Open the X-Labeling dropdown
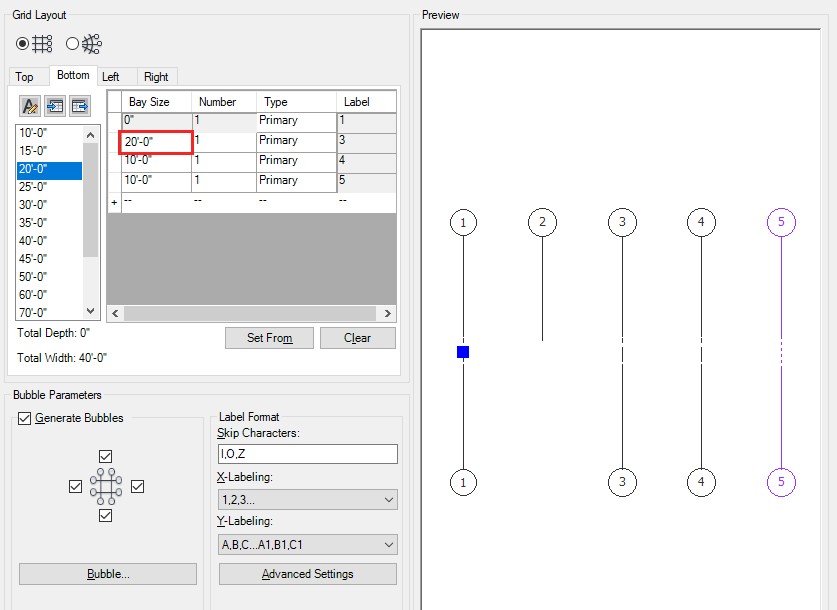The height and width of the screenshot is (610, 837). 308,500
